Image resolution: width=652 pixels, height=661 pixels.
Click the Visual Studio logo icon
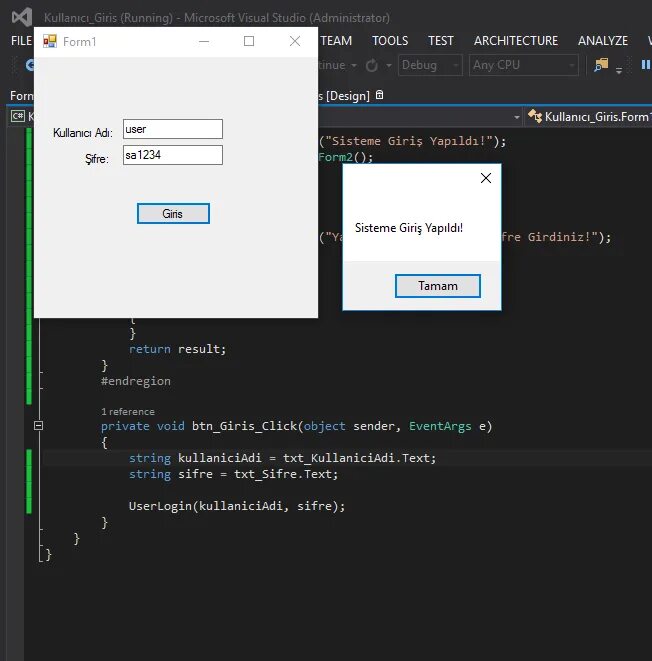click(22, 17)
